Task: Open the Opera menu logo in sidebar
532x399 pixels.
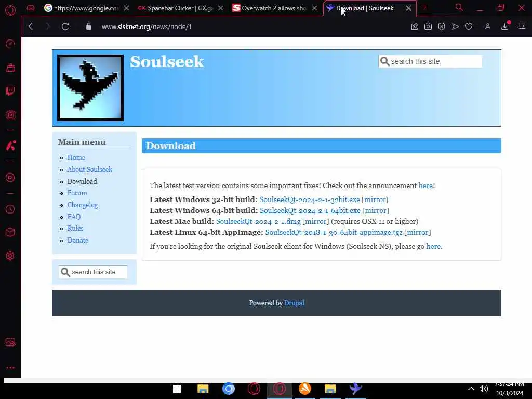Action: (x=10, y=10)
